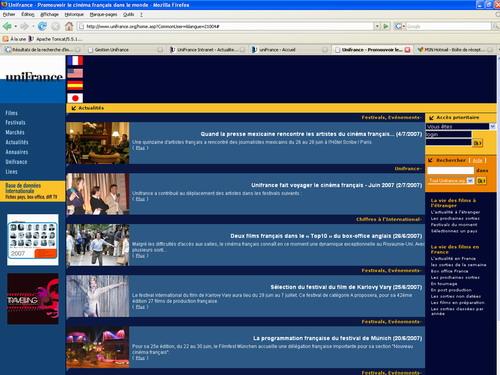Click the browser Forward arrow button

point(24,26)
